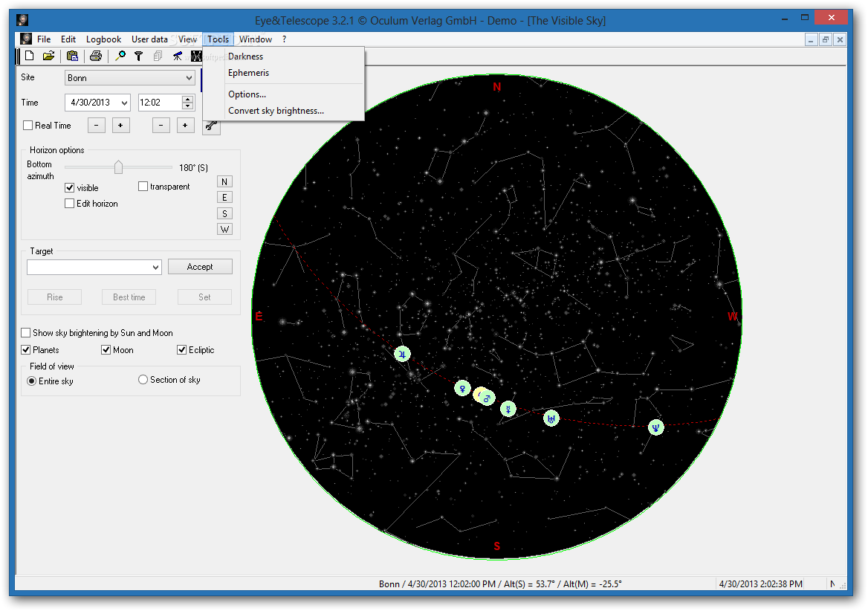The height and width of the screenshot is (611, 868).
Task: Set bottom azimuth to S button
Action: [224, 213]
